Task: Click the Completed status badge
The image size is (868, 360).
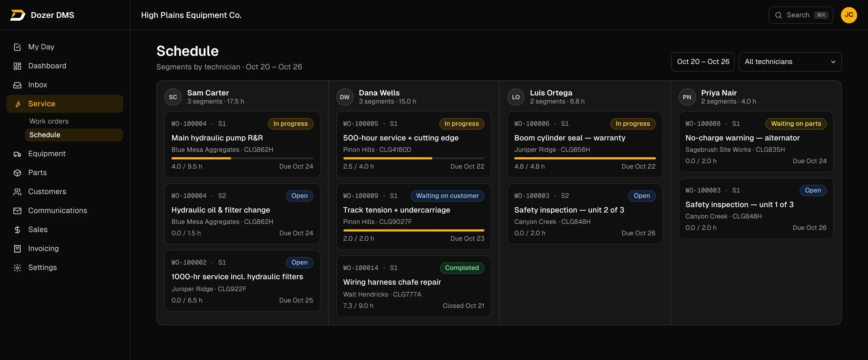Action: pos(462,268)
